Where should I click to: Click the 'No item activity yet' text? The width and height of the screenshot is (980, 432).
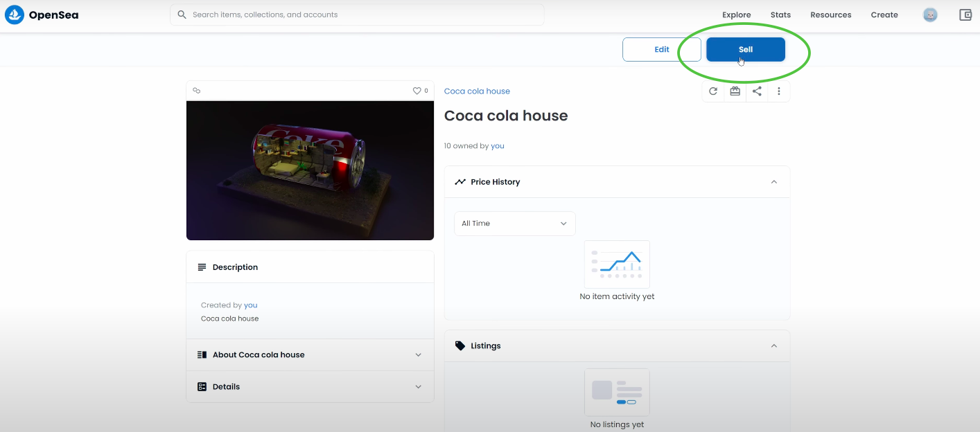tap(617, 296)
